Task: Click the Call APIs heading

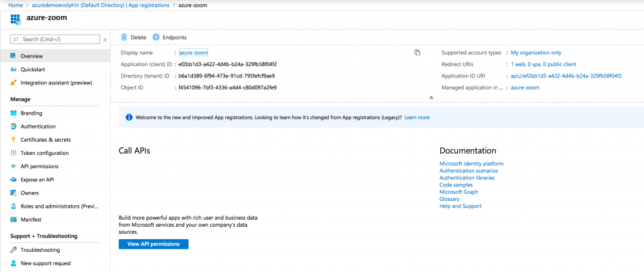Action: (x=135, y=150)
